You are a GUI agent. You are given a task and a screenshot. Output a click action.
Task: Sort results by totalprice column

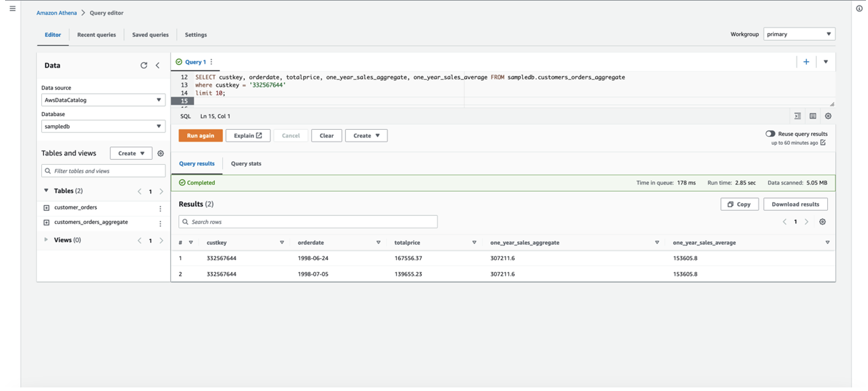point(474,243)
